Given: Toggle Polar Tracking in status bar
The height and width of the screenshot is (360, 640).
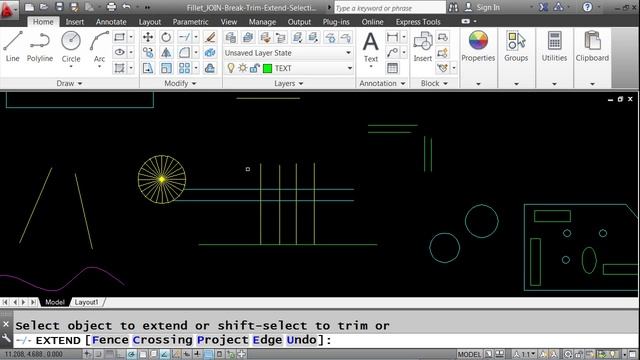Looking at the screenshot, I should point(131,354).
